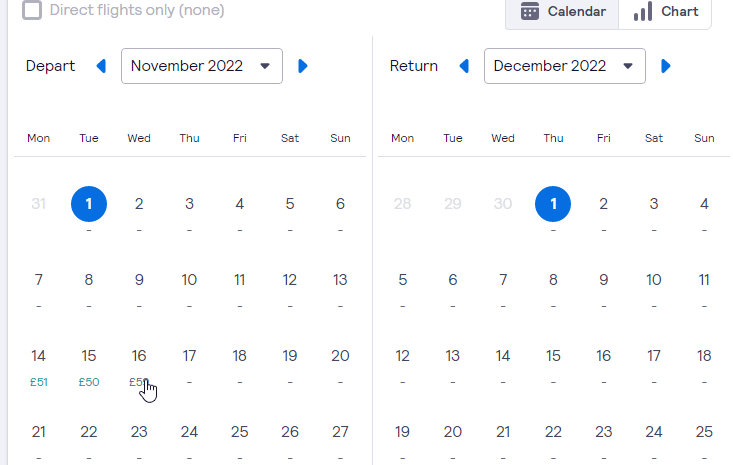Go to previous departure month arrow
The image size is (733, 465).
click(x=101, y=66)
